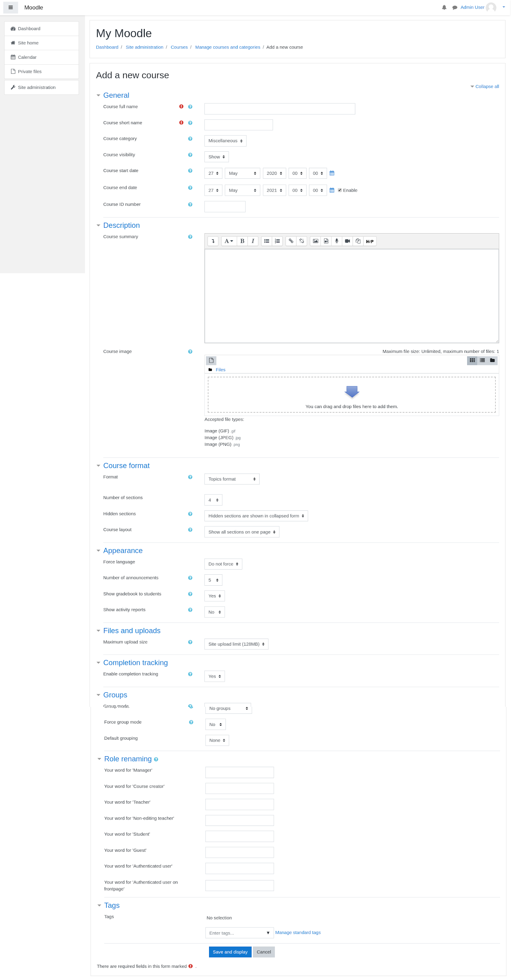Click the Course full name input field

point(279,109)
